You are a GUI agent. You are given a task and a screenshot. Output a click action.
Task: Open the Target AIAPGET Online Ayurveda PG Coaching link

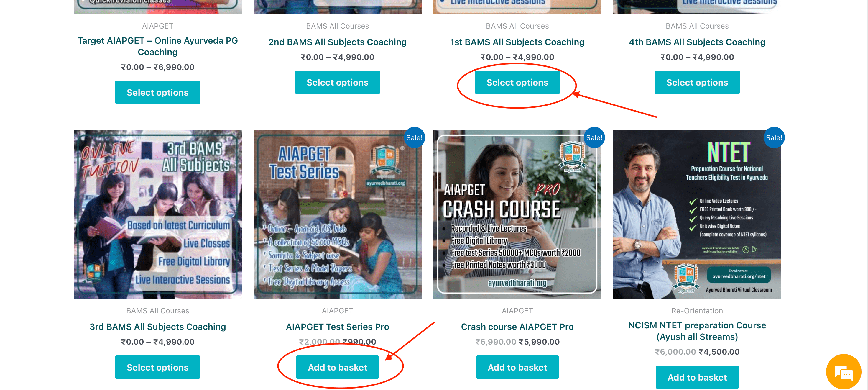tap(158, 46)
